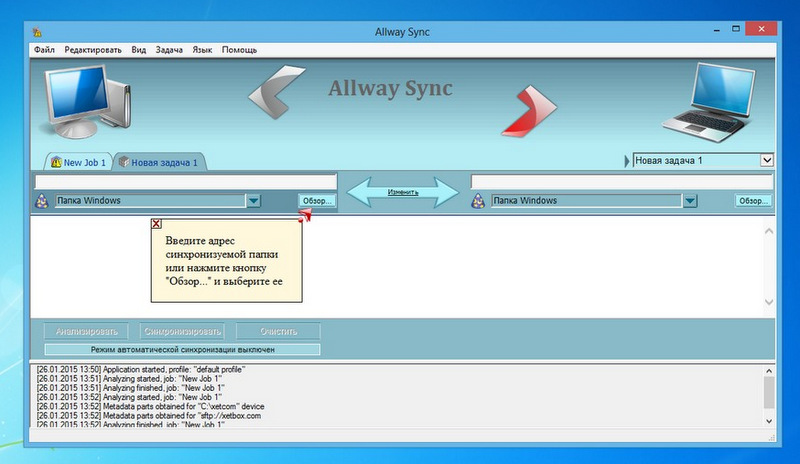Open the Помощь menu
This screenshot has width=800, height=464.
[239, 50]
